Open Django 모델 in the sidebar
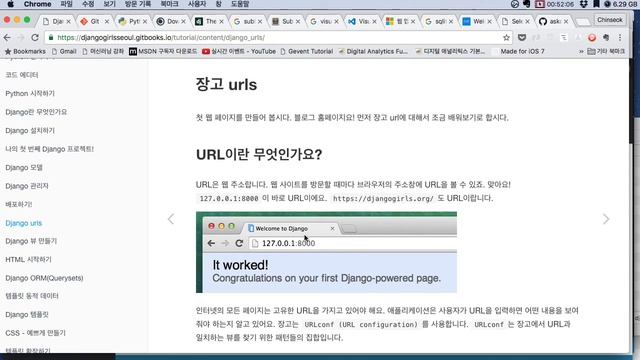The image size is (640, 360). (24, 167)
